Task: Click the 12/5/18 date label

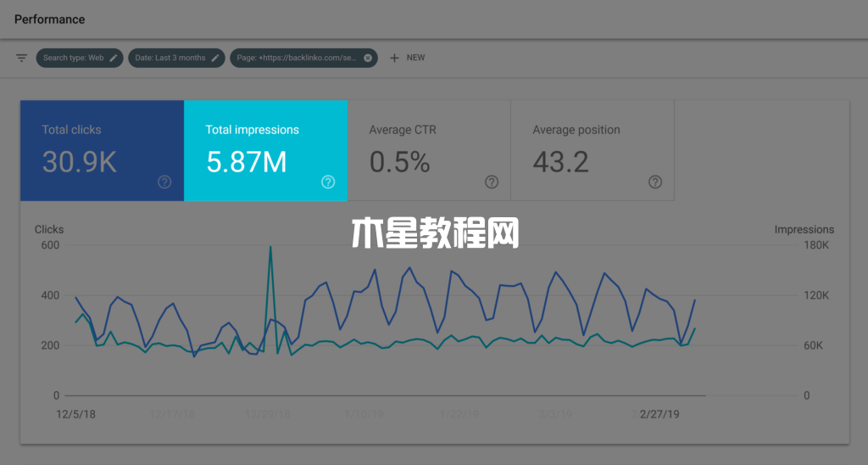Action: point(75,414)
